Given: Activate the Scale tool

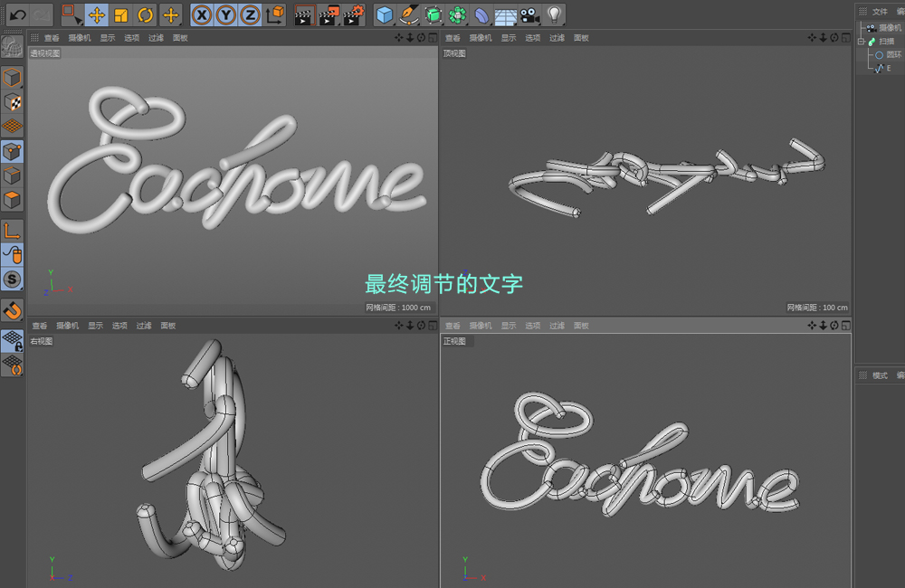Looking at the screenshot, I should click(121, 15).
